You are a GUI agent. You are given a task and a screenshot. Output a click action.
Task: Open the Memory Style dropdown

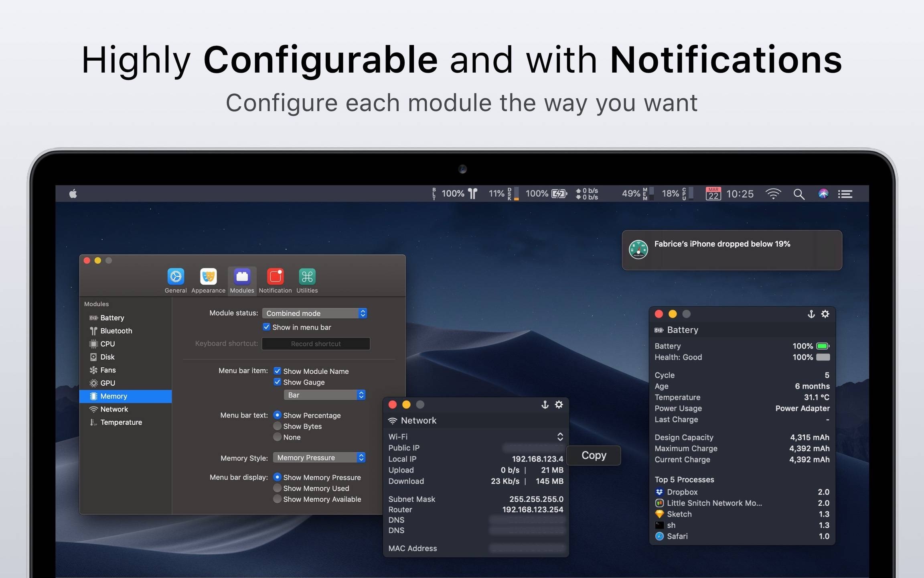coord(319,458)
